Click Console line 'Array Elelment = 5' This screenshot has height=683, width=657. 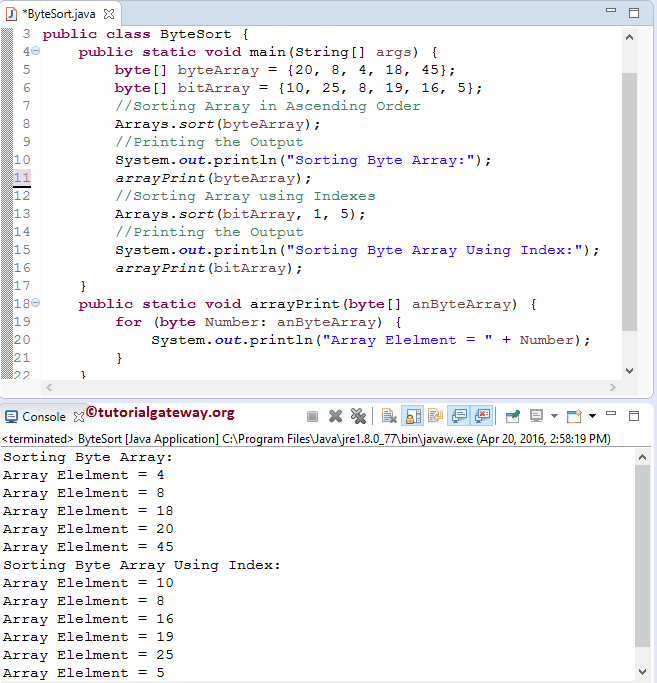coord(84,673)
